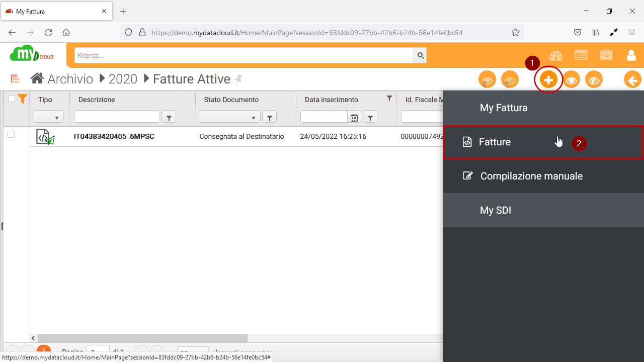Open the user profile icon
This screenshot has width=644, height=362.
[631, 55]
